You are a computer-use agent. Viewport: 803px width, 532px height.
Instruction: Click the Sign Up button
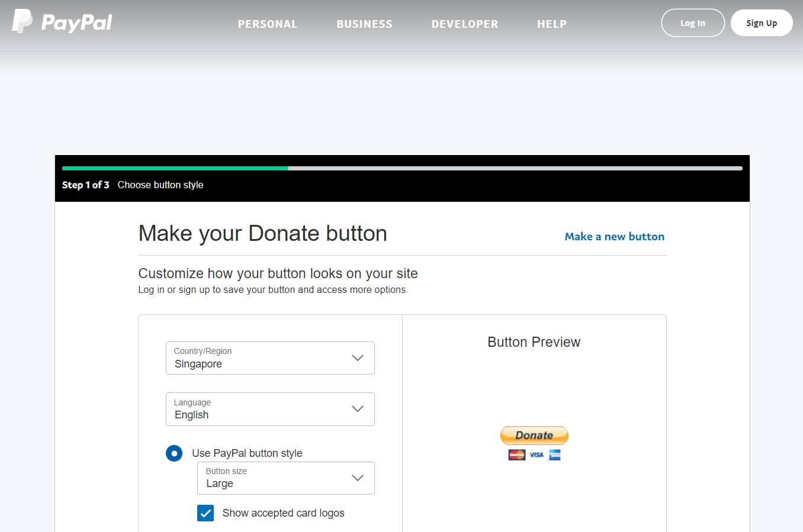pyautogui.click(x=762, y=23)
